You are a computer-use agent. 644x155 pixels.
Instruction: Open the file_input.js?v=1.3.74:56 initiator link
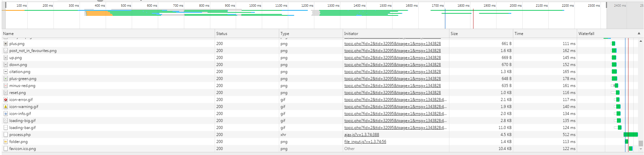pos(365,142)
